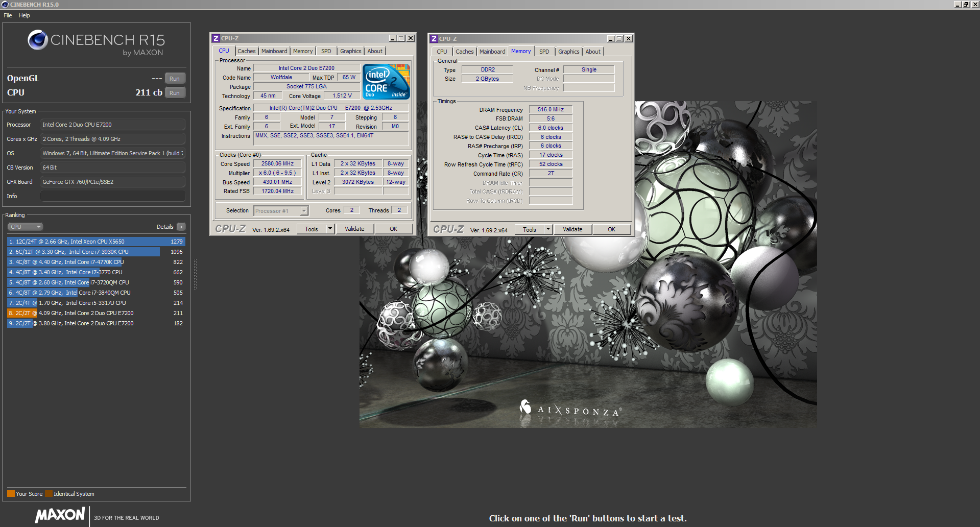
Task: Click the AIXSPONZA logo in rendered image
Action: coord(570,409)
